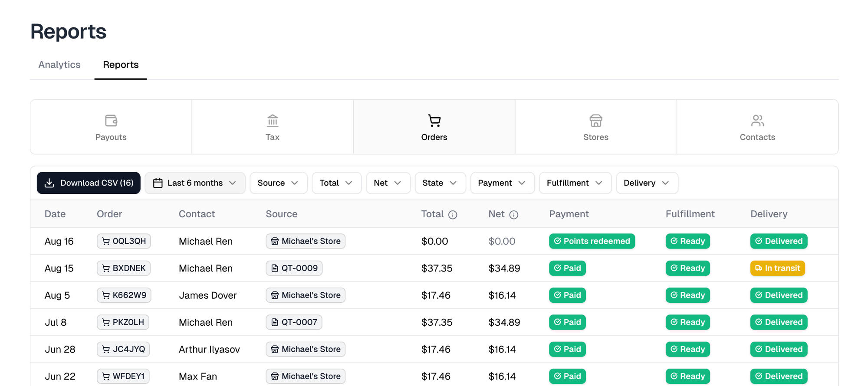
Task: Click the Total column info icon
Action: pyautogui.click(x=453, y=215)
